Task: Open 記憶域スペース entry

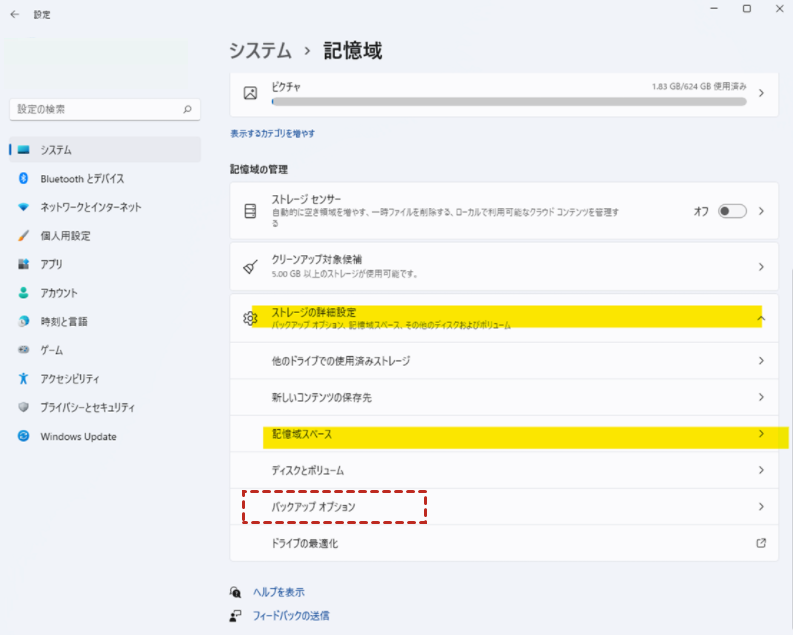Action: 504,434
